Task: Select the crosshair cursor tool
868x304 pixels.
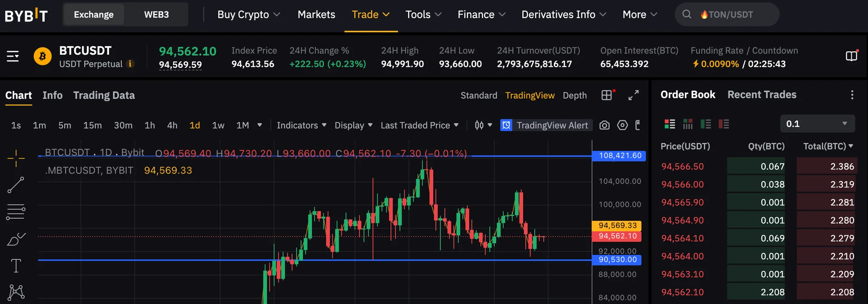Action: point(16,159)
